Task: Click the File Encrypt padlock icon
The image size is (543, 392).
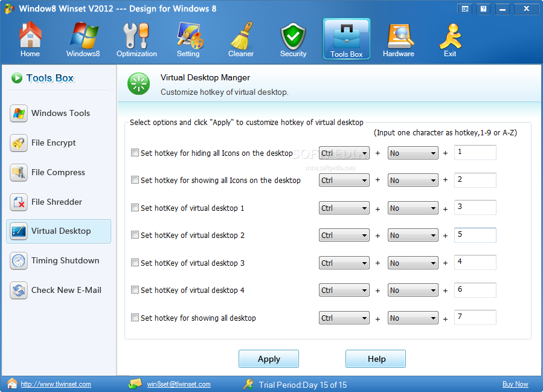Action: (x=19, y=143)
